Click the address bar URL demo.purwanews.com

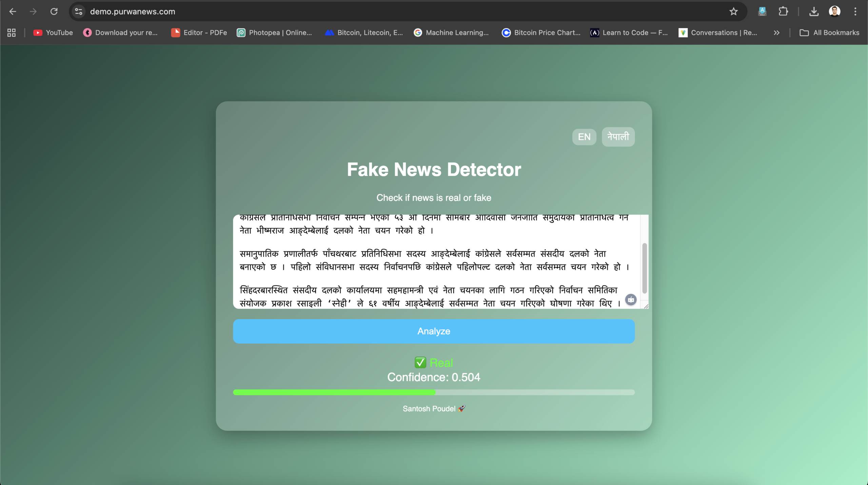(133, 12)
